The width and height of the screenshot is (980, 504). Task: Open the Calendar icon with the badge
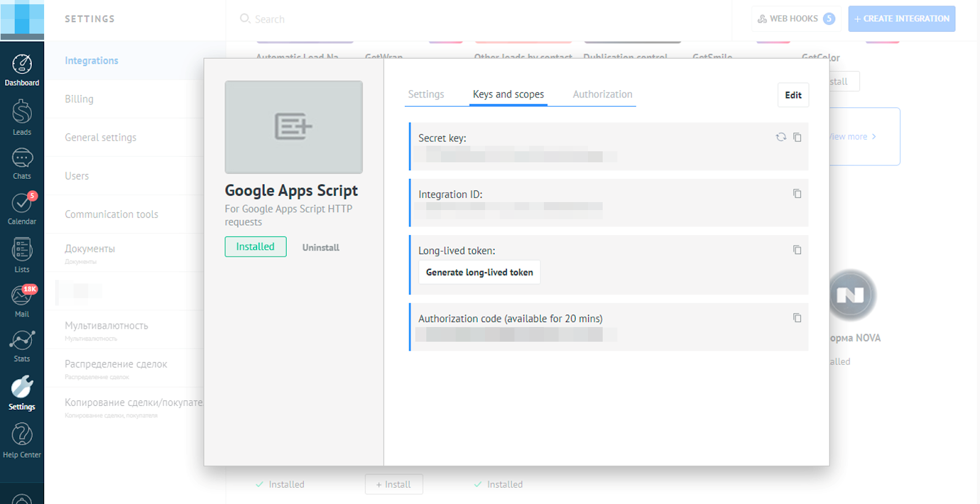point(22,208)
